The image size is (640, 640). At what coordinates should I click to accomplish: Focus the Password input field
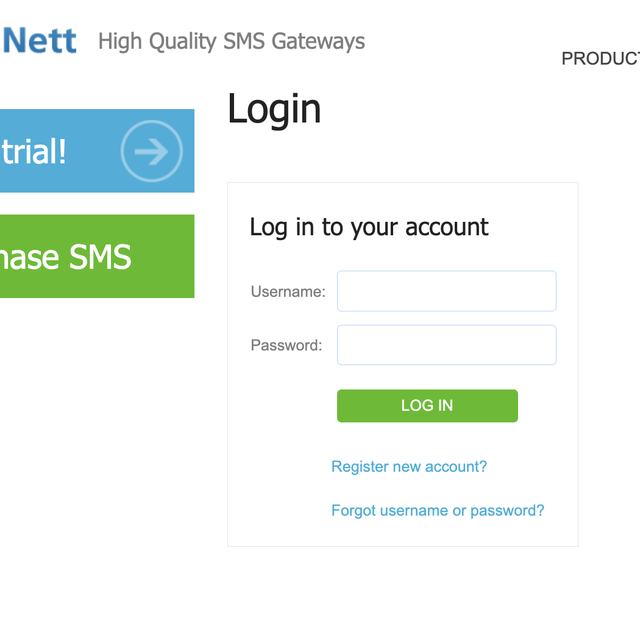pyautogui.click(x=446, y=345)
